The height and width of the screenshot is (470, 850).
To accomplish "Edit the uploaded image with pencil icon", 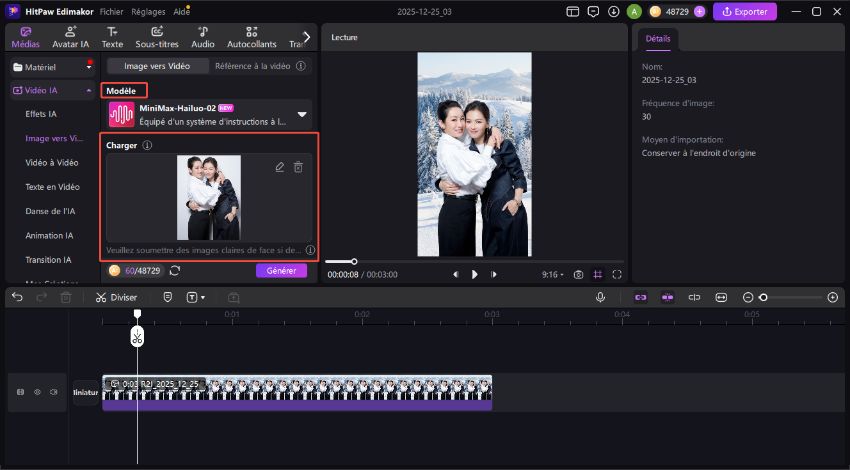I will coord(280,167).
